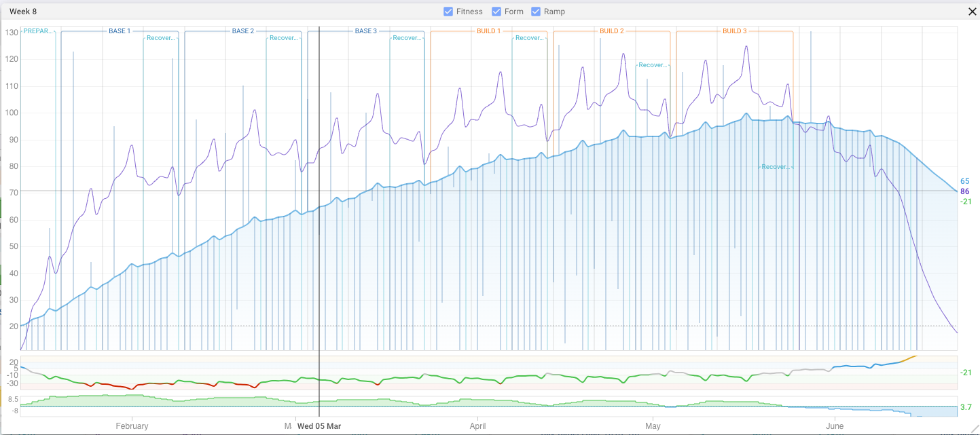Select the BASE 3 phase label

point(366,31)
